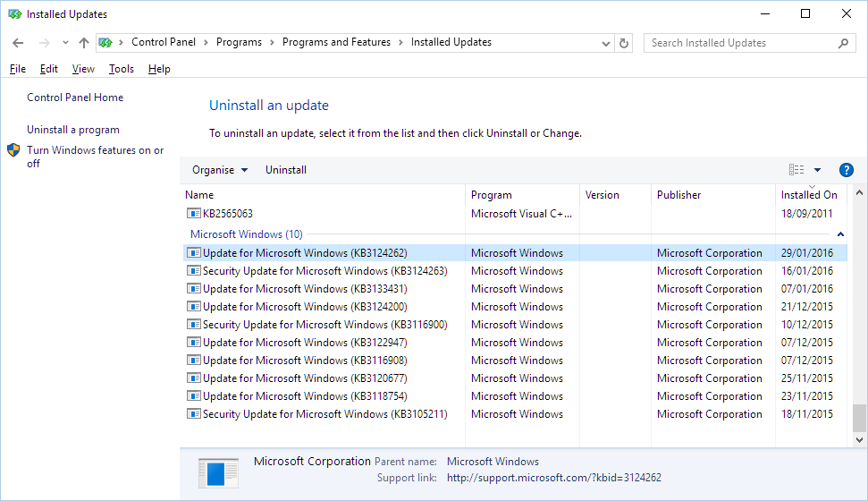Click the shield icon beside Windows features
The width and height of the screenshot is (868, 501).
coord(13,150)
